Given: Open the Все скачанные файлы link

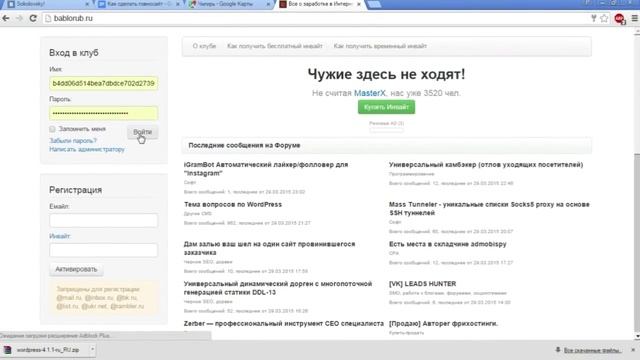Looking at the screenshot, I should coord(593,350).
